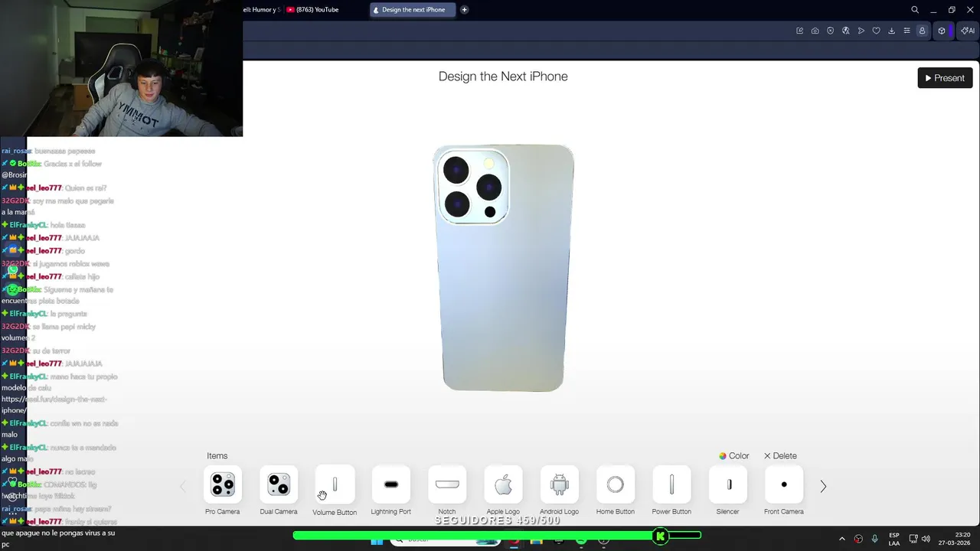Bookmark page with the heart icon
The height and width of the screenshot is (551, 980).
(x=877, y=31)
